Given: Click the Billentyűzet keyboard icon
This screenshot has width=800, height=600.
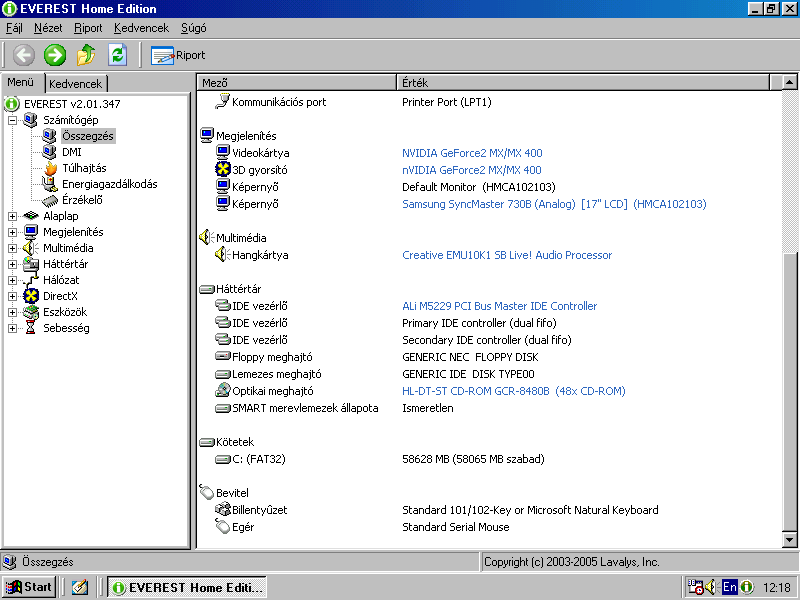Looking at the screenshot, I should click(222, 509).
